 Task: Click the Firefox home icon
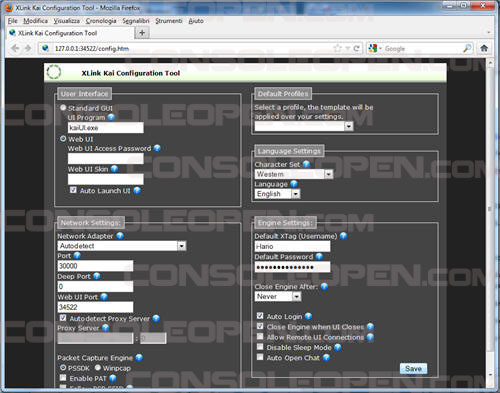pyautogui.click(x=484, y=48)
